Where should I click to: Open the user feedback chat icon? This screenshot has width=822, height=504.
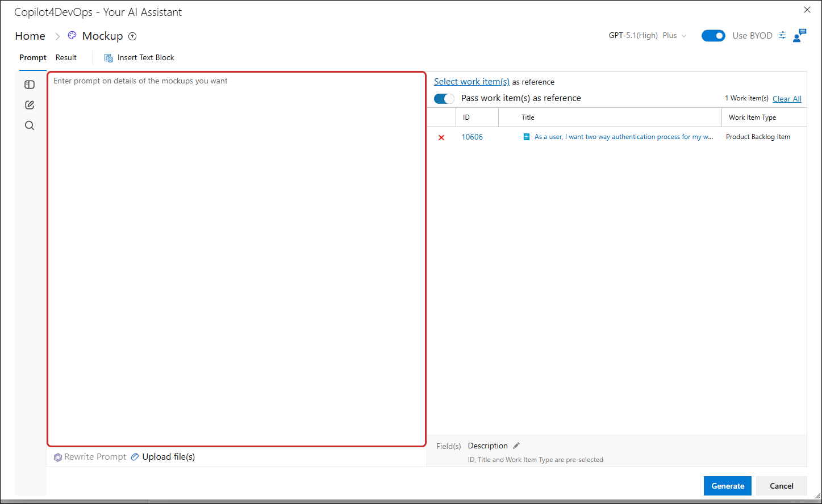click(799, 35)
